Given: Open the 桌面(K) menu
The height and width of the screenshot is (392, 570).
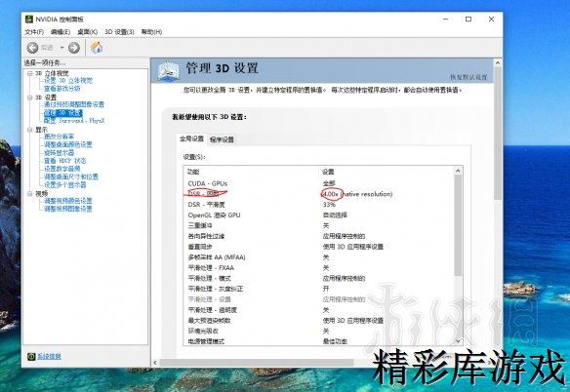Looking at the screenshot, I should [x=87, y=32].
